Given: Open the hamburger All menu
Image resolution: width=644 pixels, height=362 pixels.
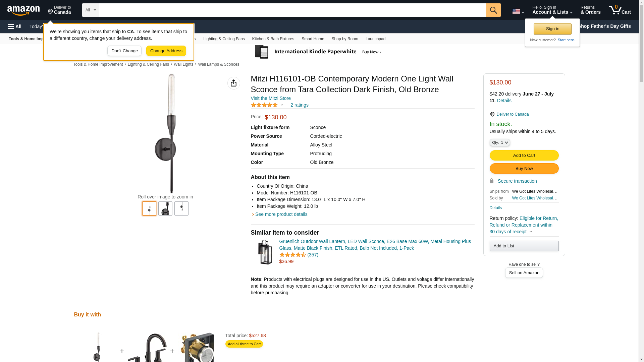Looking at the screenshot, I should pos(15,26).
